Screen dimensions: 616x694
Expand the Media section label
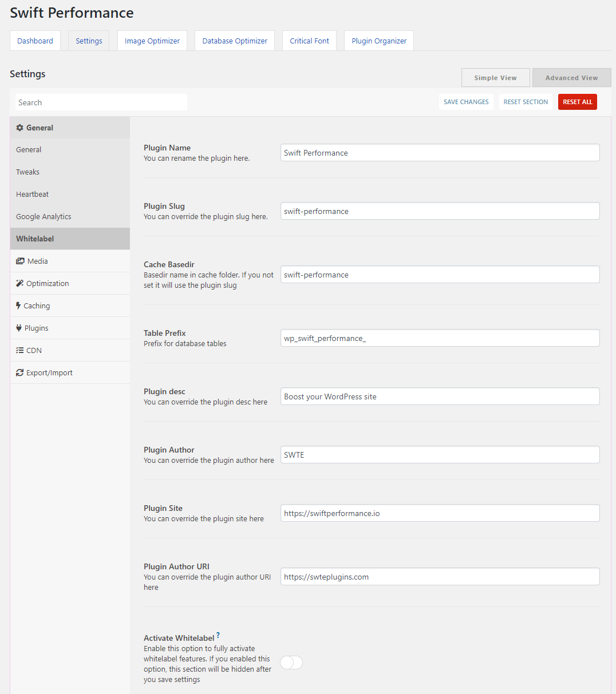[38, 261]
